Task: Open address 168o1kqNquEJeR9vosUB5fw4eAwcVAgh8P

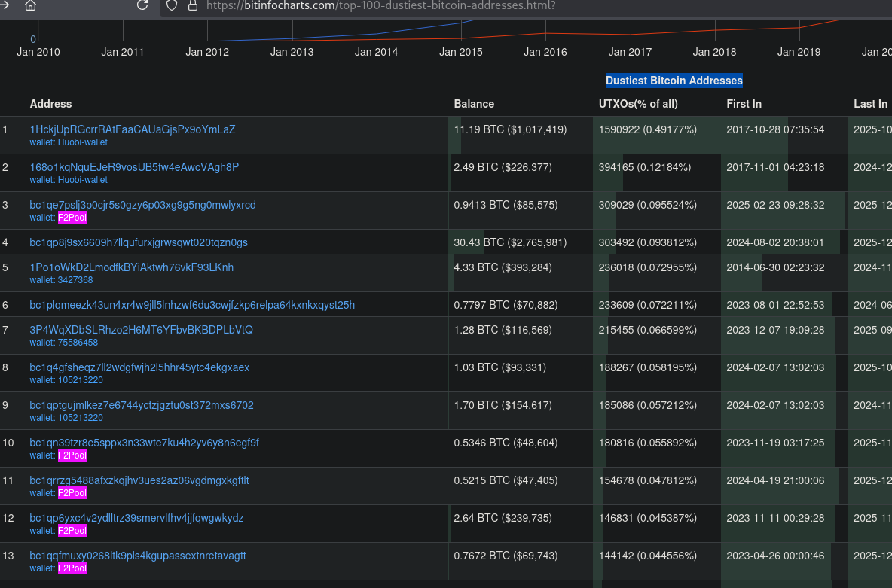Action: tap(134, 167)
